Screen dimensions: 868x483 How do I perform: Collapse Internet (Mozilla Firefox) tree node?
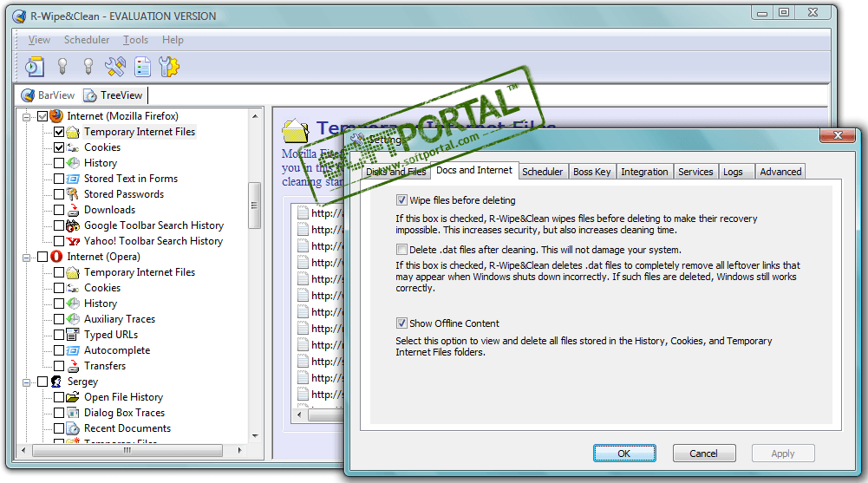[26, 117]
